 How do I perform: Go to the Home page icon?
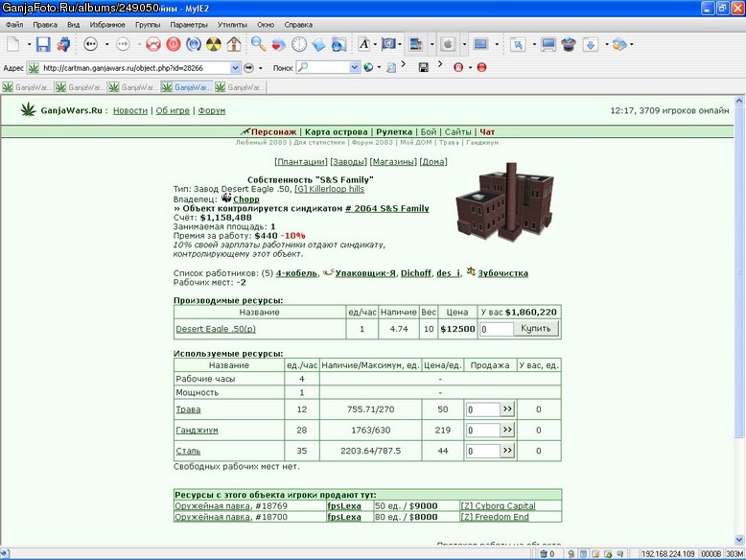click(234, 44)
